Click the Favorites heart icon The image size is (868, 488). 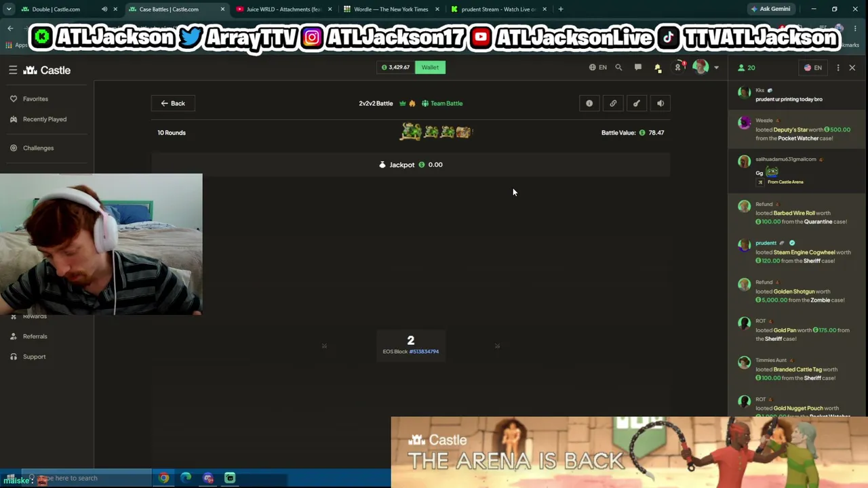(14, 99)
